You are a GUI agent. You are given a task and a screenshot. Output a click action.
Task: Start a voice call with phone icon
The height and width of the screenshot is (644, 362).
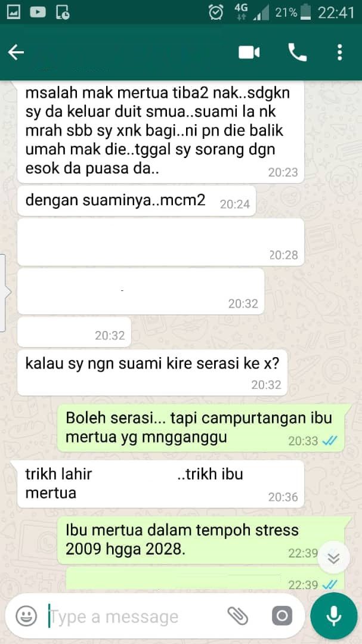(297, 52)
